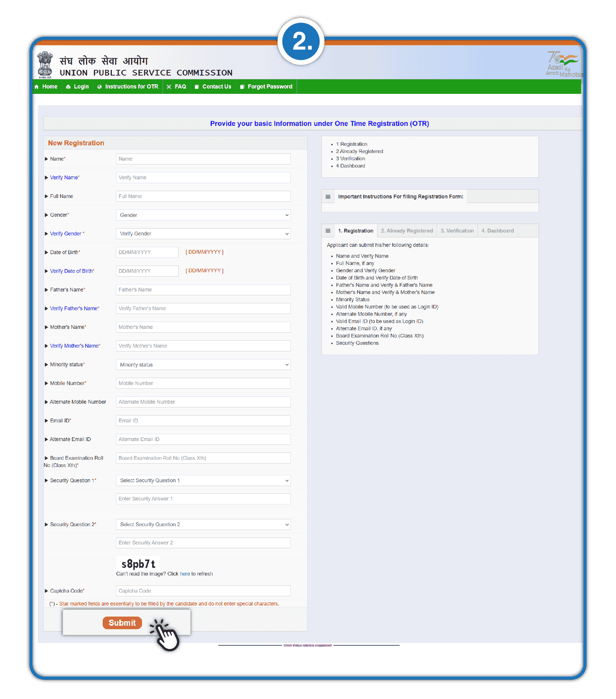Click the 'Minority Status' bullet text
616x699 pixels.
353,300
